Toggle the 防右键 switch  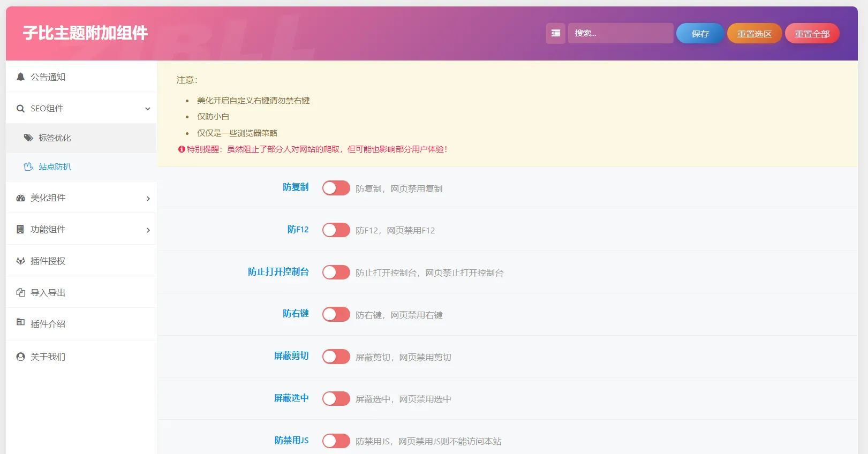(x=336, y=314)
